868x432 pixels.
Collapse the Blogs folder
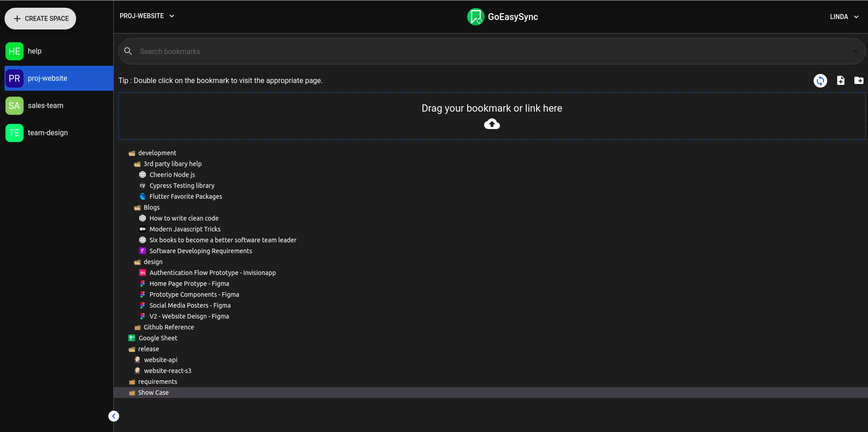coord(137,207)
